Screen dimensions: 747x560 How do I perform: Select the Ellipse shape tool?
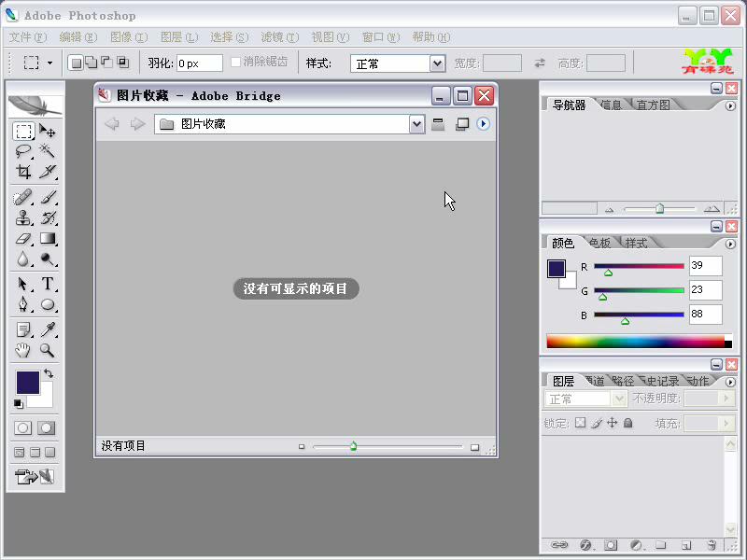48,304
